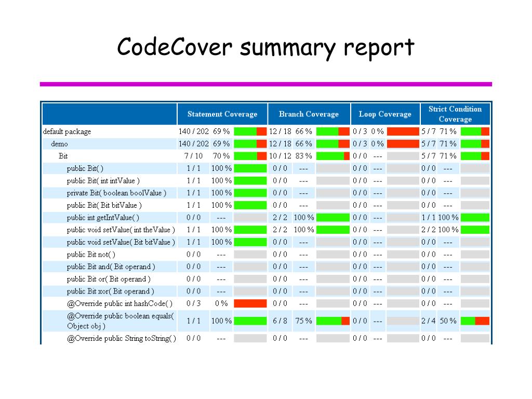Click '70 %' statement percentage in Bit row
532x399 pixels.
tap(221, 156)
